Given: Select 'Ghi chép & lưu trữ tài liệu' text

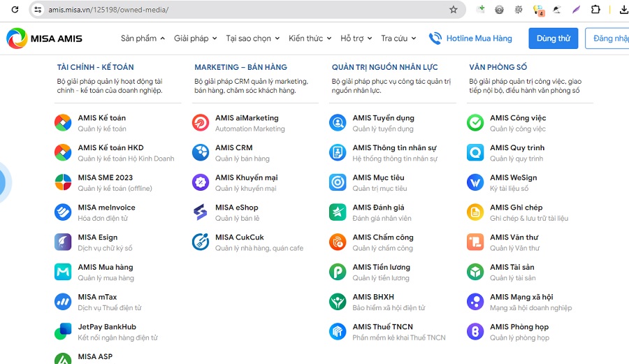Looking at the screenshot, I should tap(529, 219).
